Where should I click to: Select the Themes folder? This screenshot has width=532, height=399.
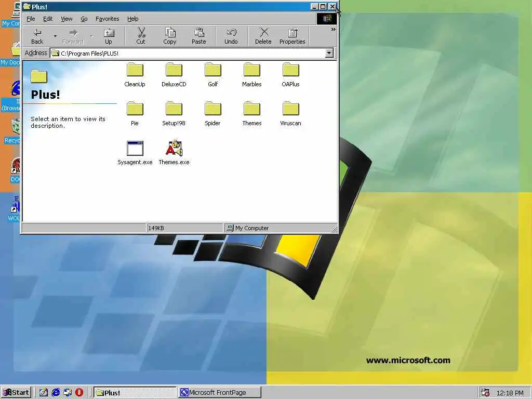coord(252,114)
